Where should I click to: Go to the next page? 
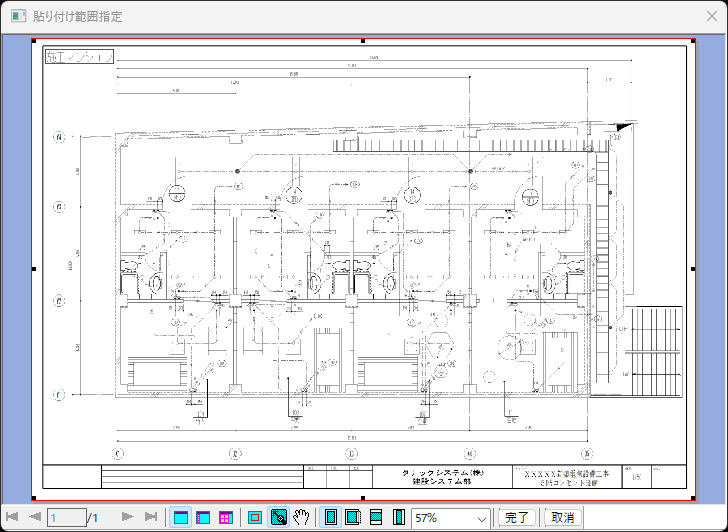pos(127,517)
